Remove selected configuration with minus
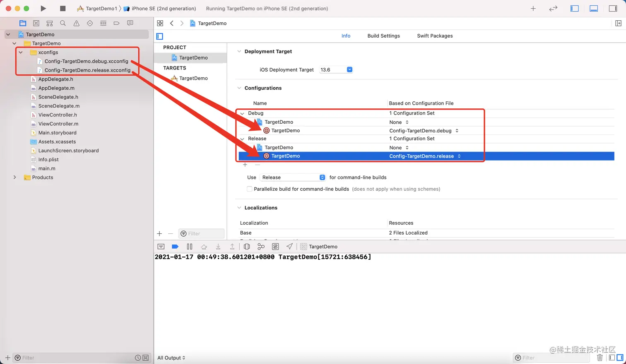 [258, 165]
